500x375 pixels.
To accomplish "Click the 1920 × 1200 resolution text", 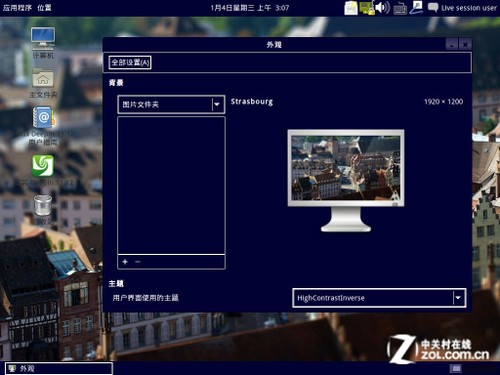I will pos(443,102).
